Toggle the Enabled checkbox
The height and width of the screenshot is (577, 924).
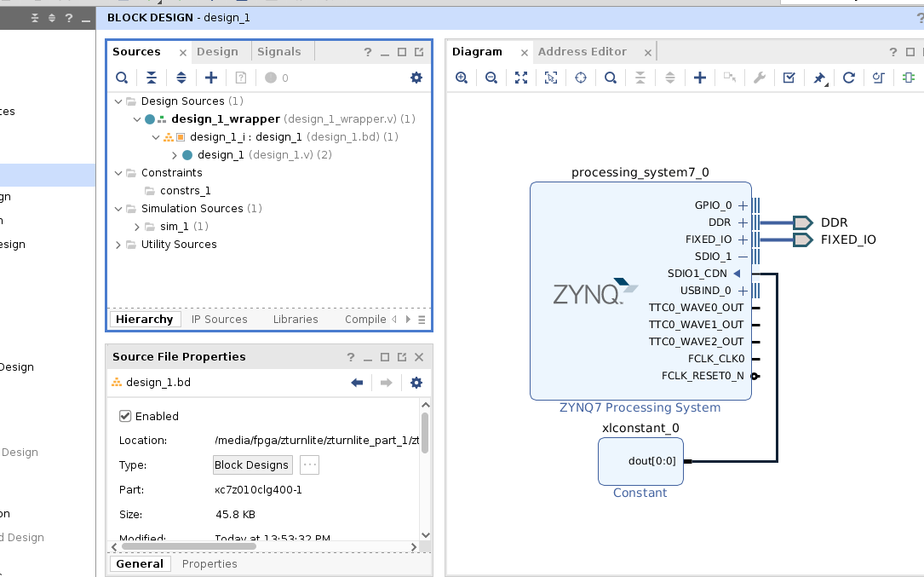[x=125, y=416]
